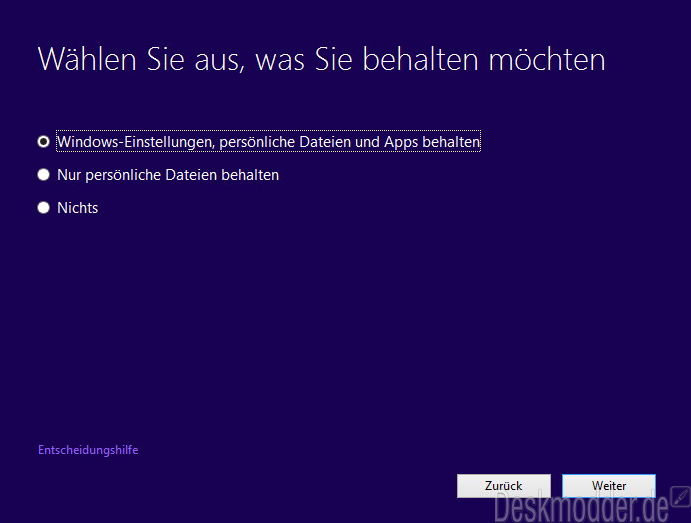
Task: Open the Entscheidungshilfe help link
Action: [88, 450]
